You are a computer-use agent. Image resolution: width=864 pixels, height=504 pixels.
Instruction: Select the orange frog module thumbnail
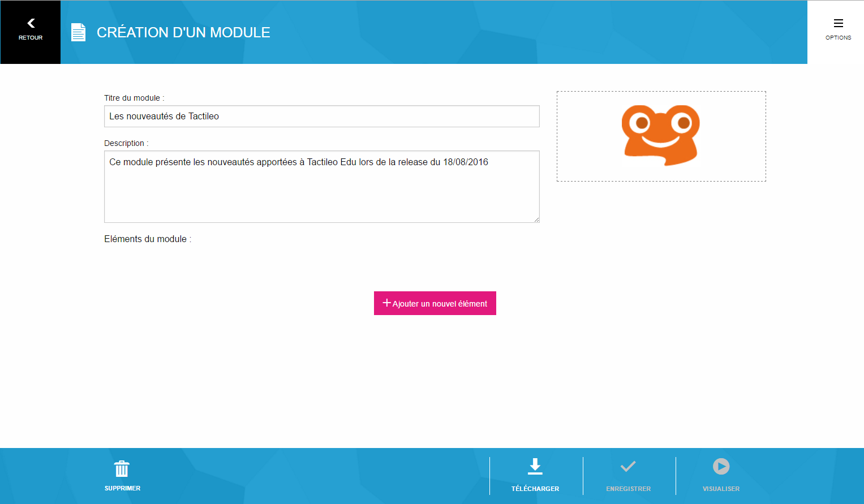[x=661, y=136]
